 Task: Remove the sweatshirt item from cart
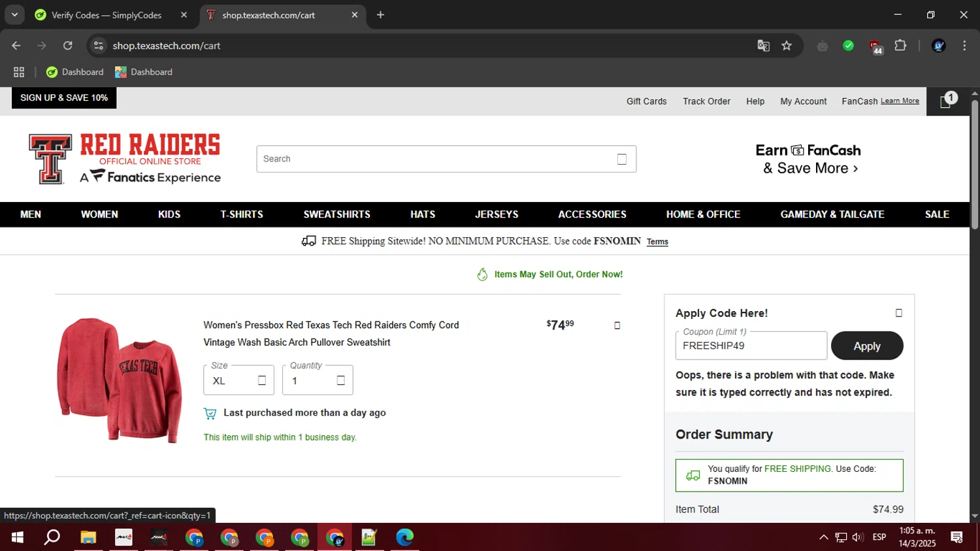[x=617, y=326]
